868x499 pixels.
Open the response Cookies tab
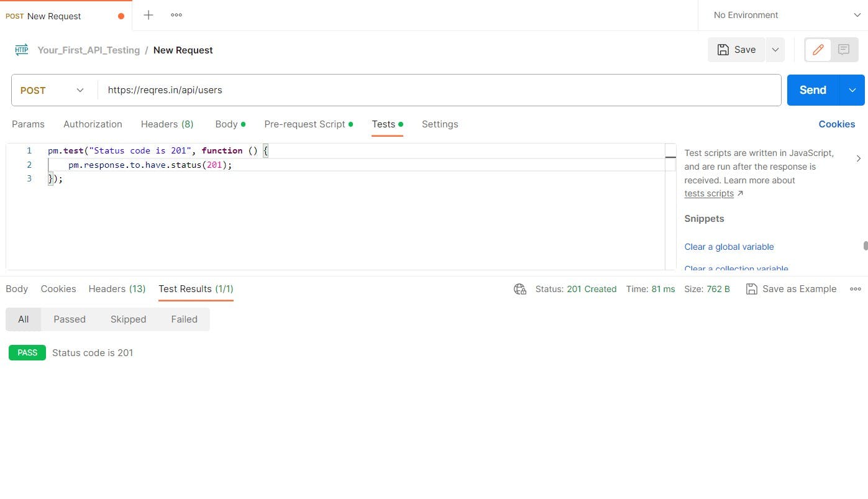[x=58, y=289]
